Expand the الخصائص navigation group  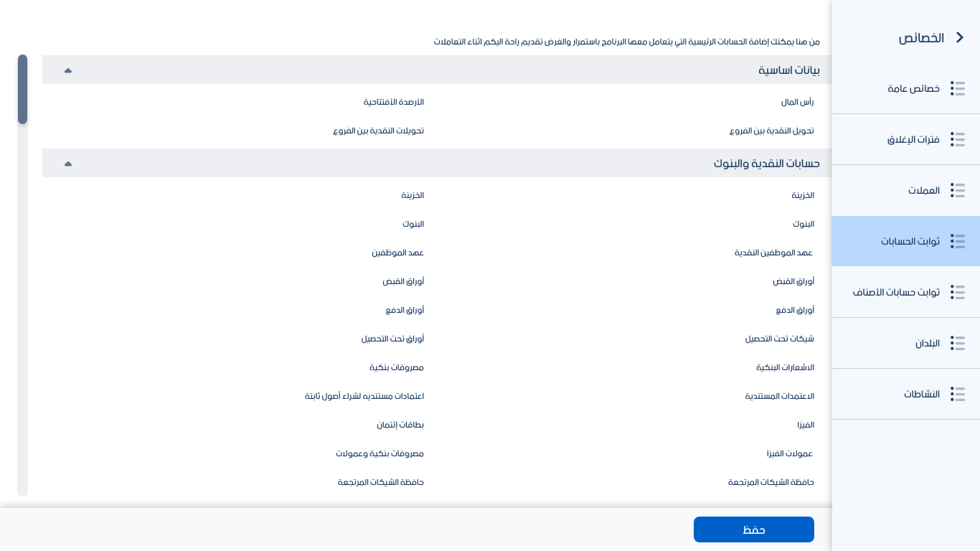click(920, 37)
